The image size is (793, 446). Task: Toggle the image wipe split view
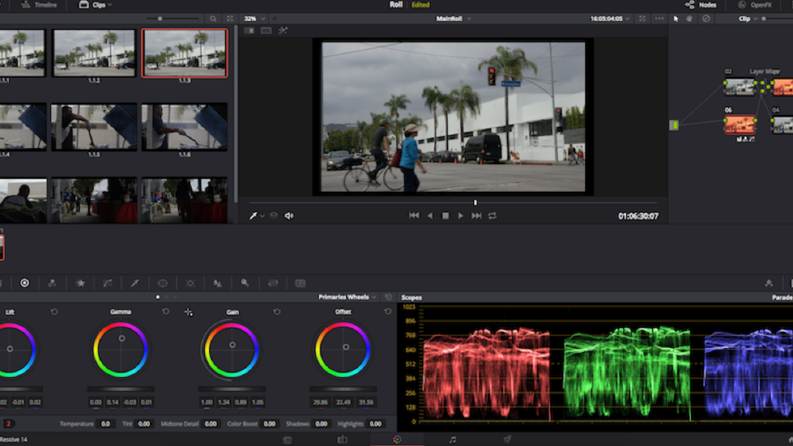click(x=249, y=30)
